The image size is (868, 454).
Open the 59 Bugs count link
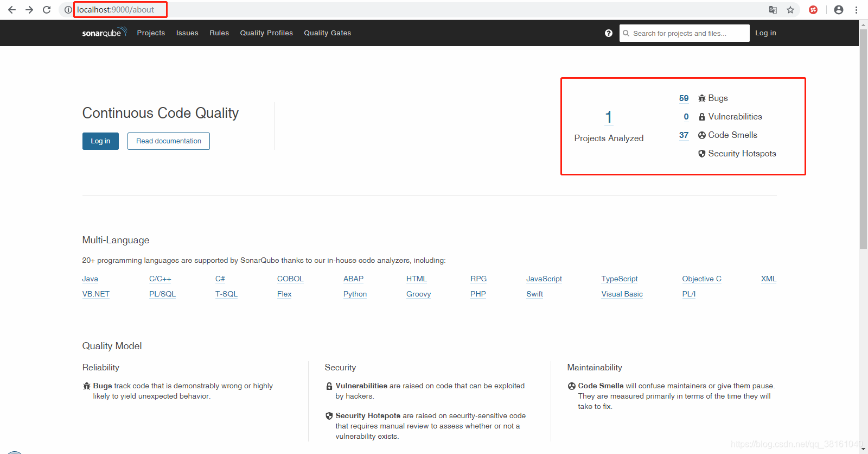pos(684,98)
